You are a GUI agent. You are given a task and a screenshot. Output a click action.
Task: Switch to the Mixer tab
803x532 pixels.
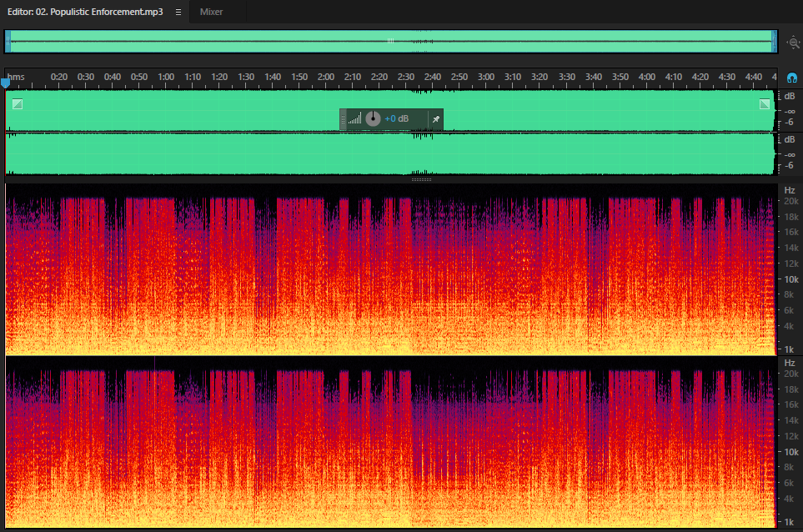click(x=211, y=12)
